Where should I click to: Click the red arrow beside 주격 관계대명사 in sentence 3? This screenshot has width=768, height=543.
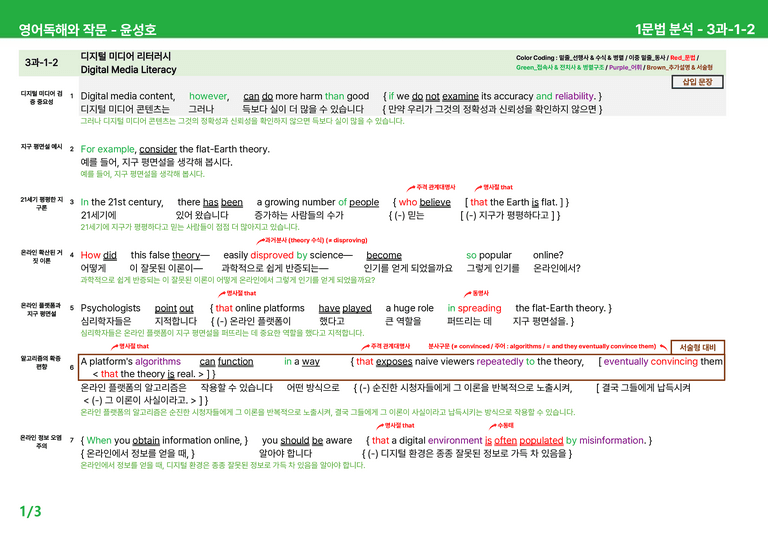[x=411, y=188]
